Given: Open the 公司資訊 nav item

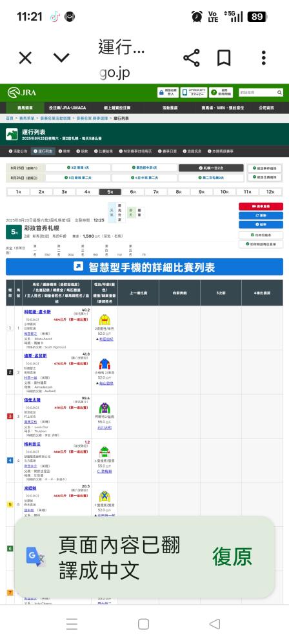Looking at the screenshot, I should coord(266,108).
